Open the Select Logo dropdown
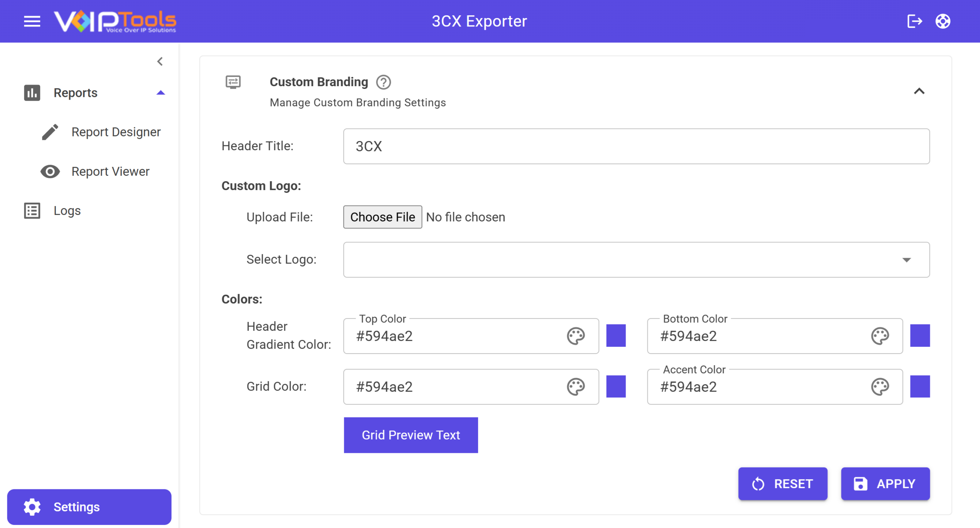The height and width of the screenshot is (528, 980). tap(637, 260)
